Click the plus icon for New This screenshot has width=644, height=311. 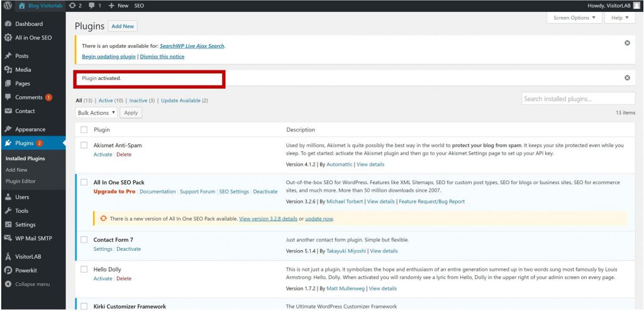click(x=111, y=6)
